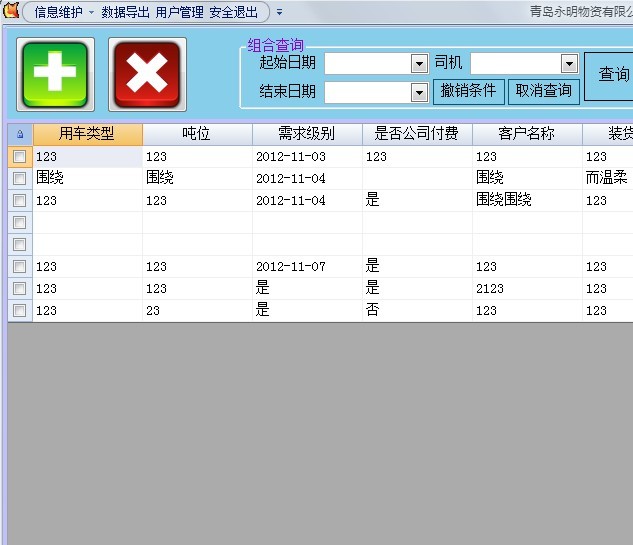Sort by the 用车类型 column header
The height and width of the screenshot is (545, 633).
pos(88,134)
